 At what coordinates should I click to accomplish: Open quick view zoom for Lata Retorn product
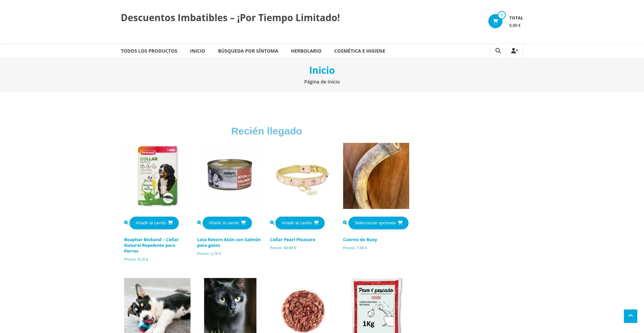coord(199,223)
